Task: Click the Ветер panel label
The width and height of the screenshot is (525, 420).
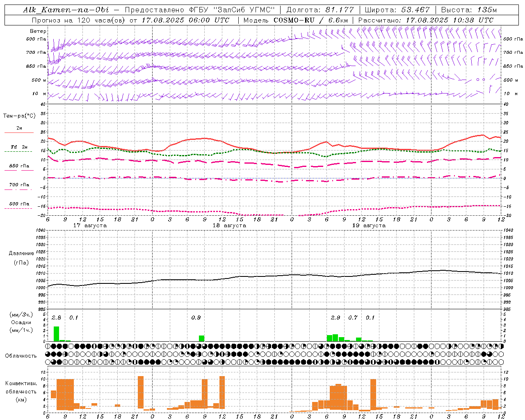Action: coord(38,31)
